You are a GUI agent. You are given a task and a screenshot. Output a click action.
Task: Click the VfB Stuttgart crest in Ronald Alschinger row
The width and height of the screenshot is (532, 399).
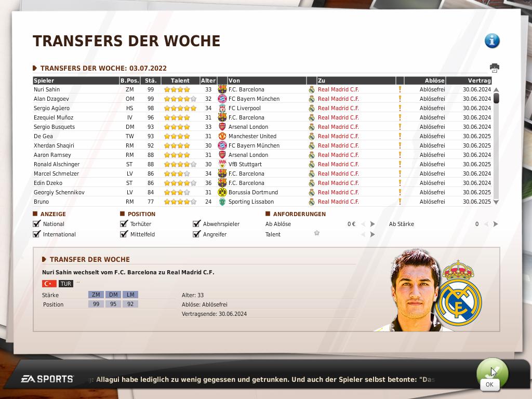pyautogui.click(x=222, y=164)
